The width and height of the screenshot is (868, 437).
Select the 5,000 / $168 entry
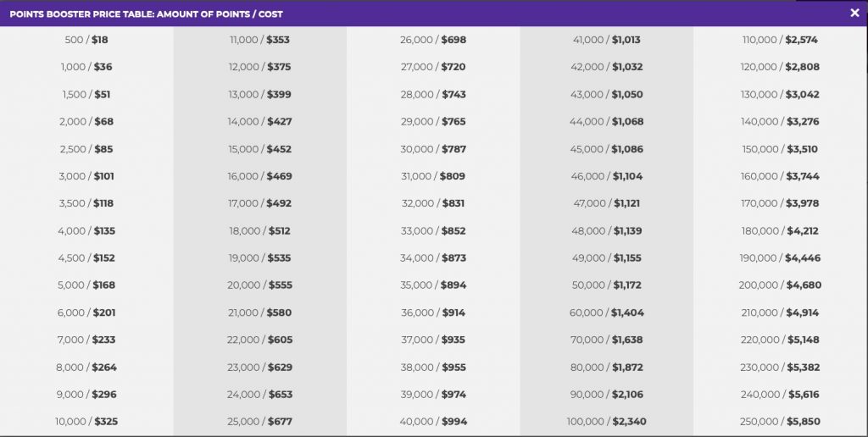pyautogui.click(x=86, y=285)
